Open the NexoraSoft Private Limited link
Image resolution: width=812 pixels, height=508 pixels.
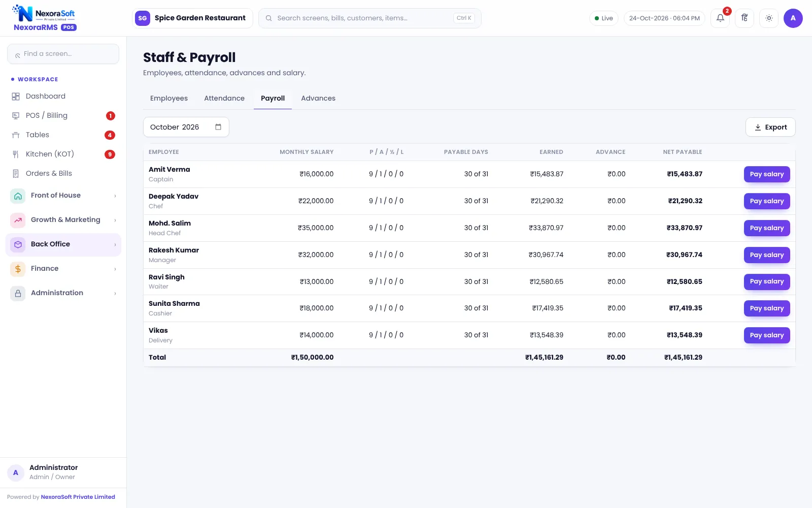pos(78,497)
